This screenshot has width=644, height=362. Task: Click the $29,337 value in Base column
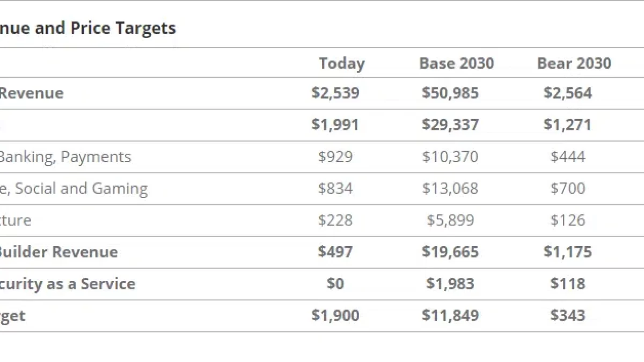[450, 125]
